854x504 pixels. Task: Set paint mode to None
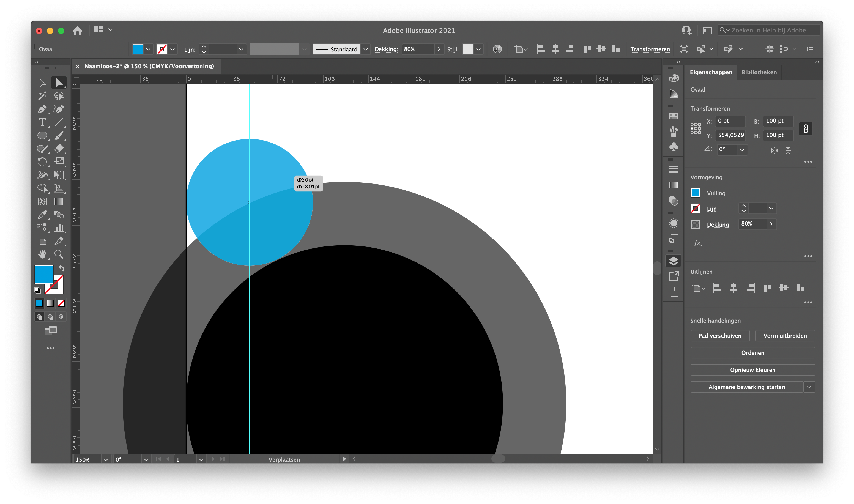tap(61, 303)
